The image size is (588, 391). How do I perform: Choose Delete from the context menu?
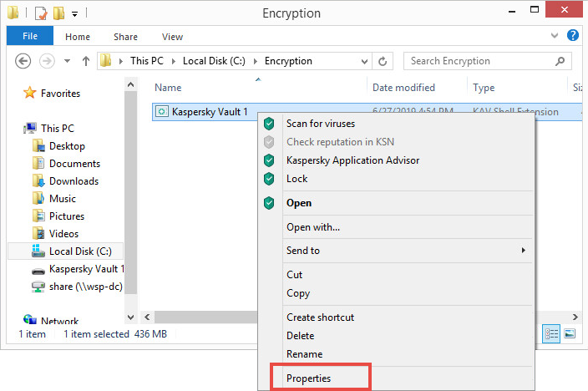click(x=396, y=336)
